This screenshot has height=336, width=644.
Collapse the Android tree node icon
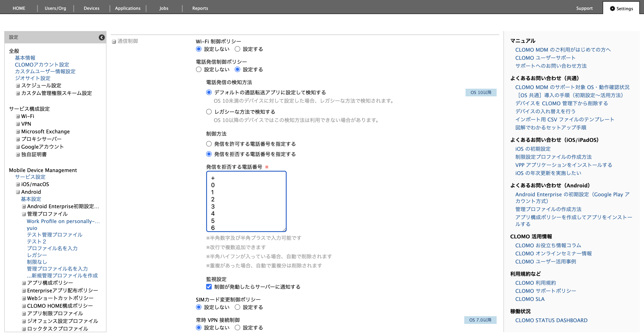click(18, 192)
